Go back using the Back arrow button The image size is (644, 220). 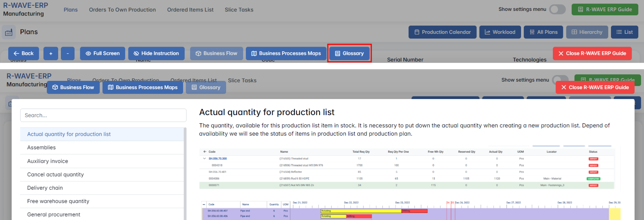point(24,53)
